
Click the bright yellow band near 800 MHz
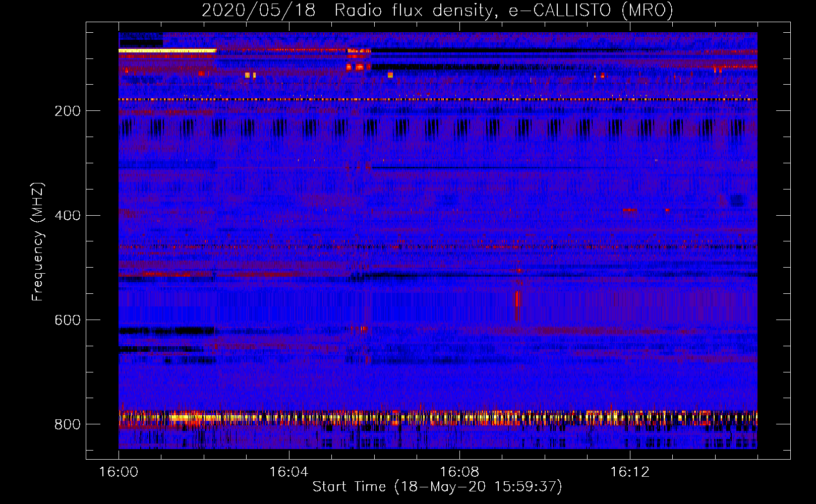tap(438, 418)
